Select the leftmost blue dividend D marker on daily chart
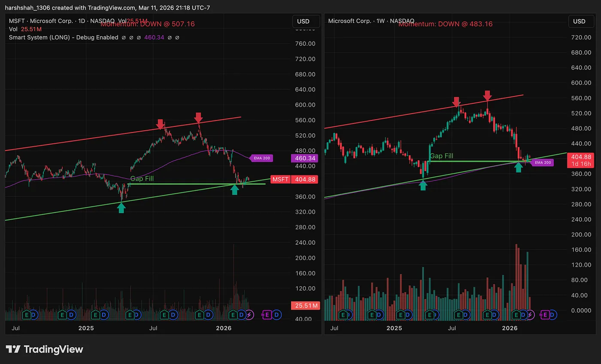 point(34,315)
